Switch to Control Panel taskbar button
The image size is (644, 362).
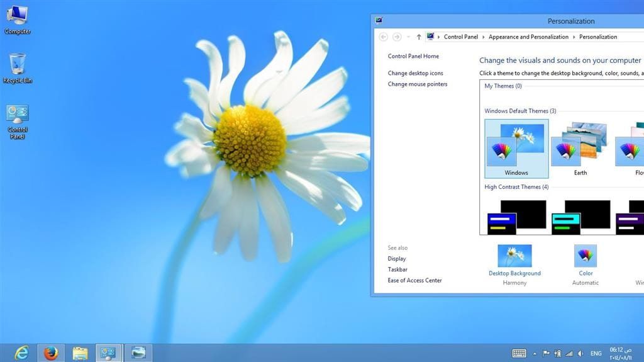108,353
